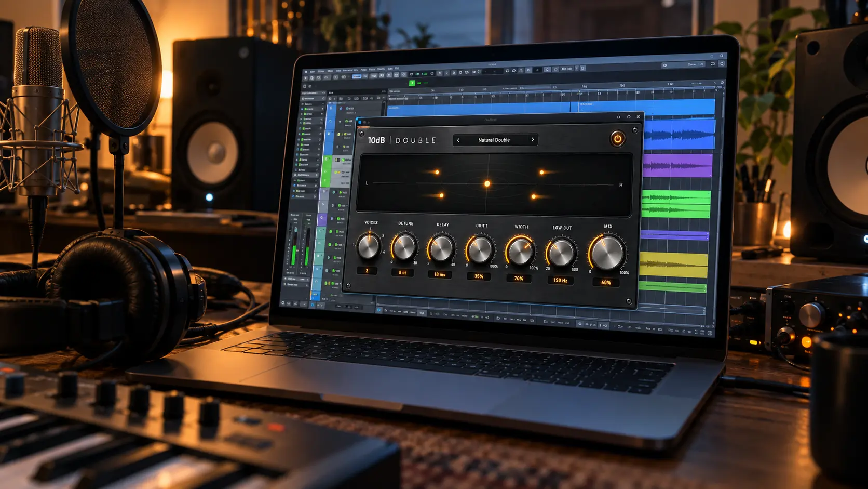Screen dimensions: 868x489
Task: Click the green highlighted button in DAW toolbar
Action: tap(412, 83)
